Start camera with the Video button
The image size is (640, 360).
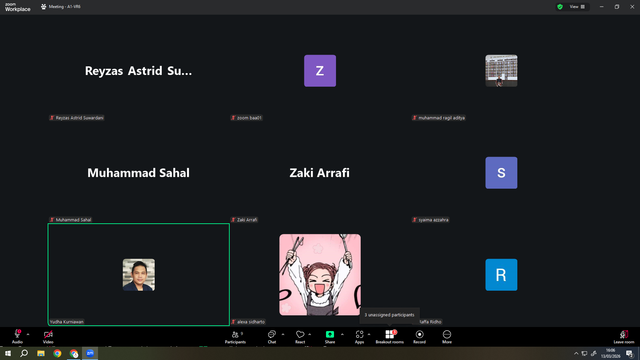tap(48, 337)
